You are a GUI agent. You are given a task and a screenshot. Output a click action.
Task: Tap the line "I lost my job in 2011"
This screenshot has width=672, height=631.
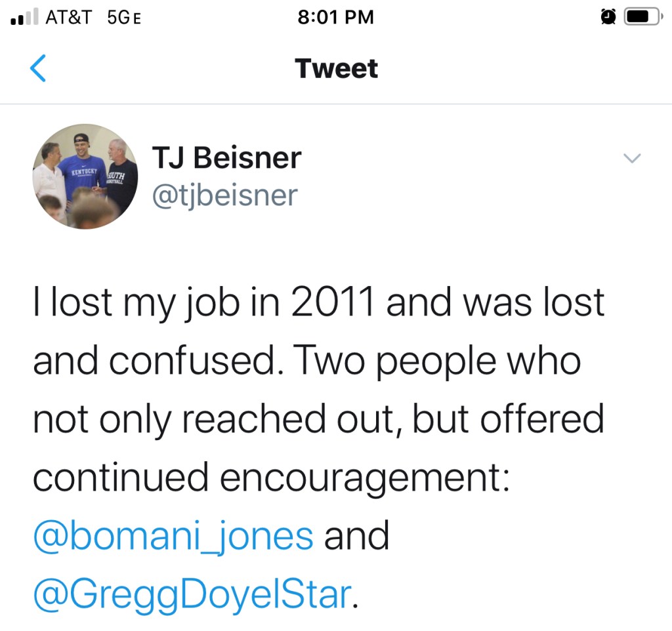(203, 302)
